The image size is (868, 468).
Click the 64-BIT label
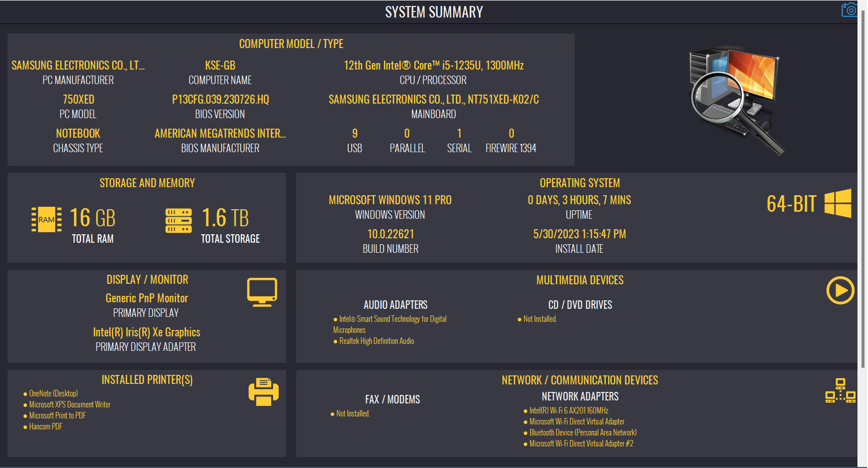[791, 204]
